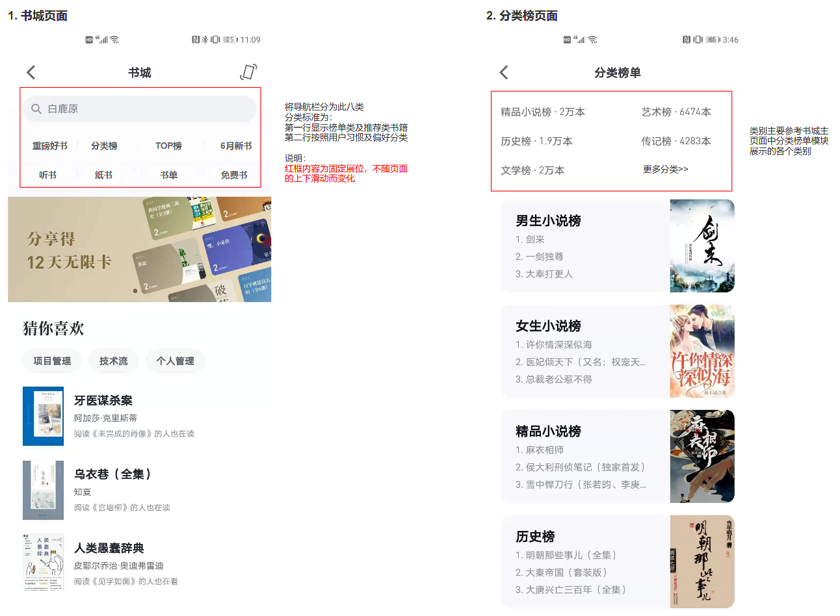Tap the 剑来 cover on 男生小说榜
The image size is (840, 616).
click(x=702, y=246)
